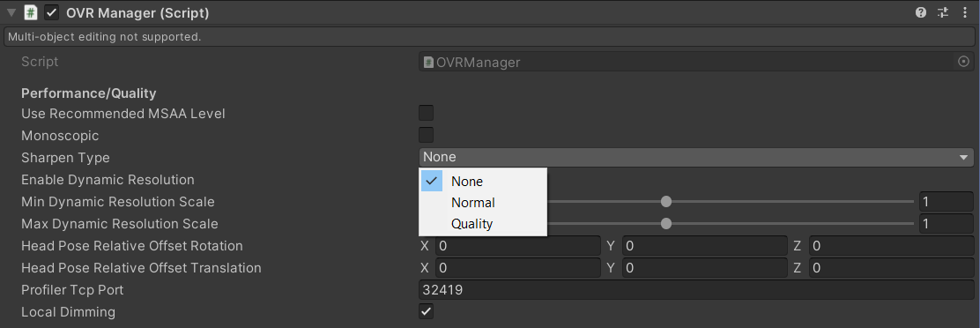
Task: Click the Max Dynamic Resolution Scale slider handle
Action: pos(666,224)
